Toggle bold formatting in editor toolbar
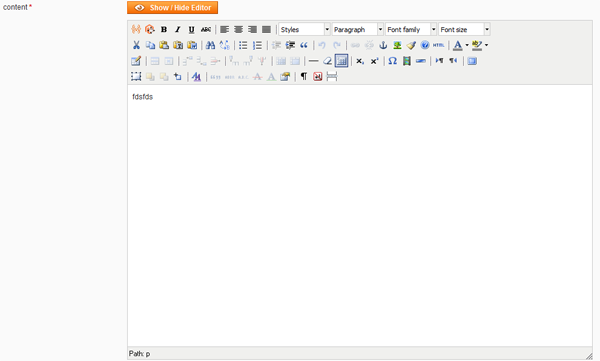 164,29
